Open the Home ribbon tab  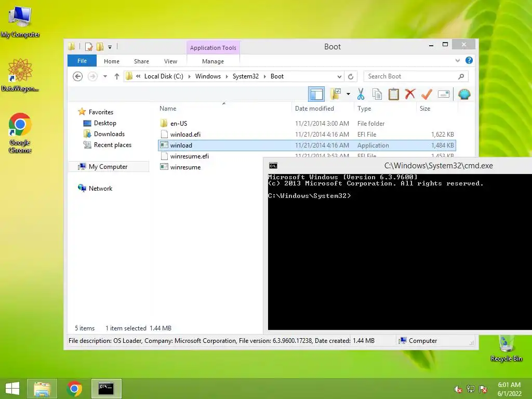112,61
